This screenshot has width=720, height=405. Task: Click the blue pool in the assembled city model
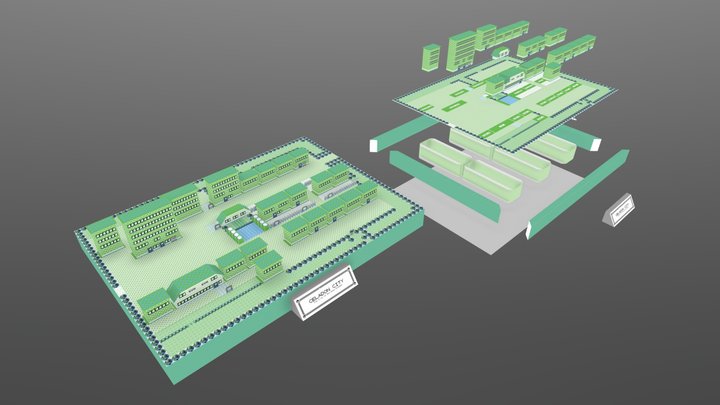pos(251,232)
